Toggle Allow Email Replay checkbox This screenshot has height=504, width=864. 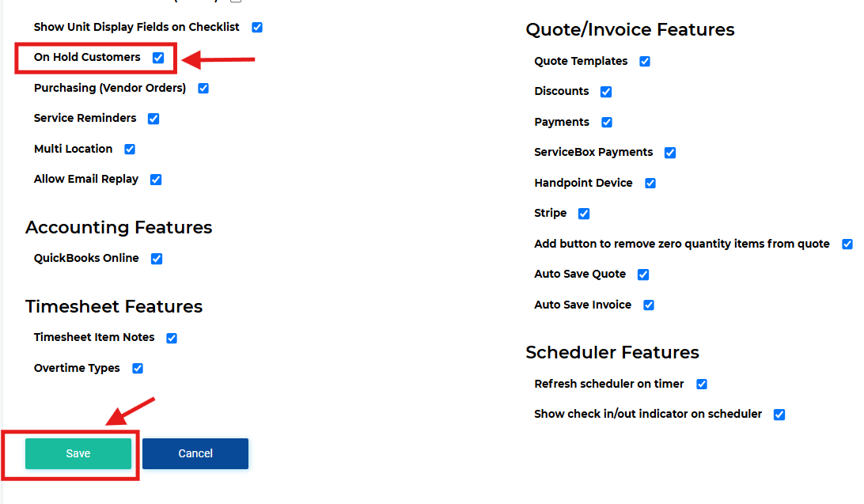[156, 179]
